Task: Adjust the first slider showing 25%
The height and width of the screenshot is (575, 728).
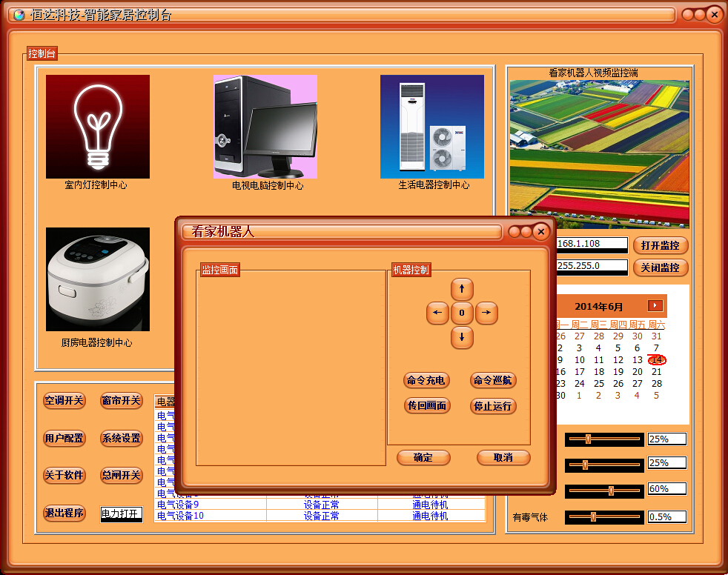Action: pos(604,439)
